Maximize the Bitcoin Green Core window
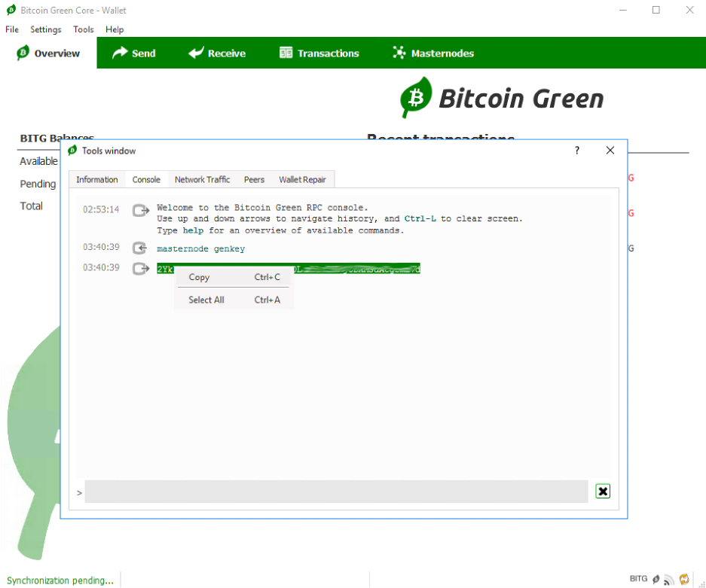706x588 pixels. [656, 10]
